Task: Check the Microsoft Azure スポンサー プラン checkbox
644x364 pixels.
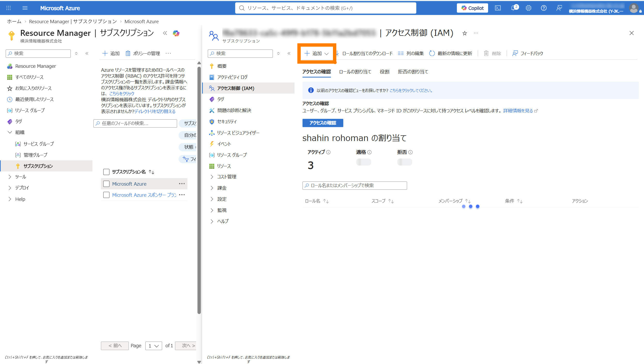Action: (x=106, y=195)
